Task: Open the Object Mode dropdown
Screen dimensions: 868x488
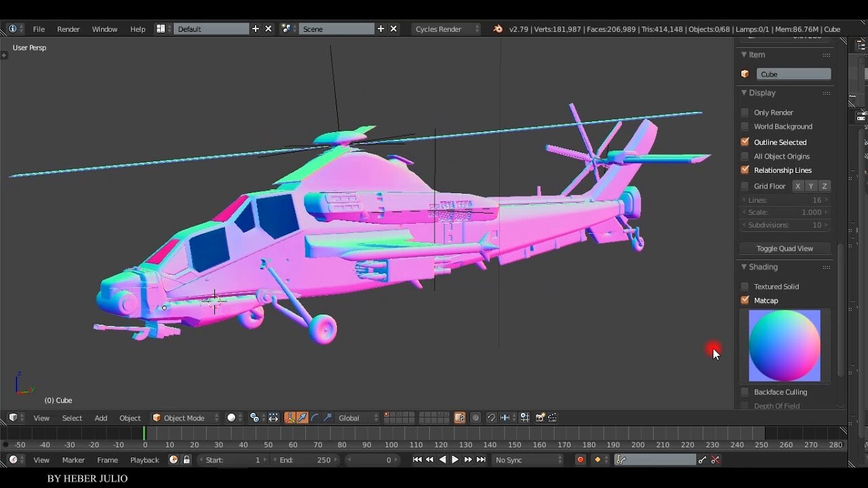Action: 184,418
